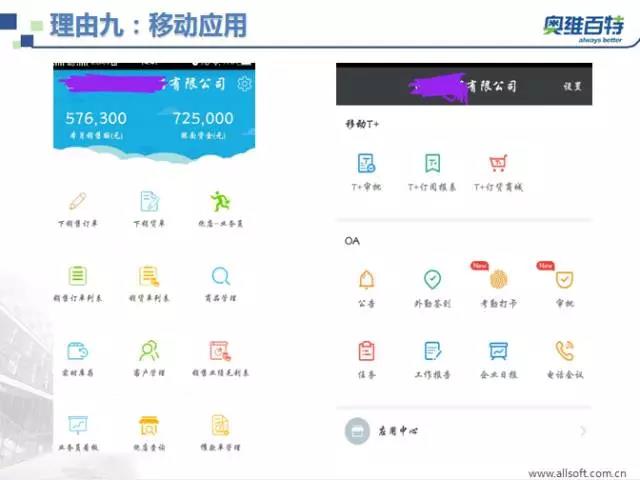Image resolution: width=640 pixels, height=480 pixels.
Task: Open the T+ approval icon
Action: pyautogui.click(x=366, y=163)
